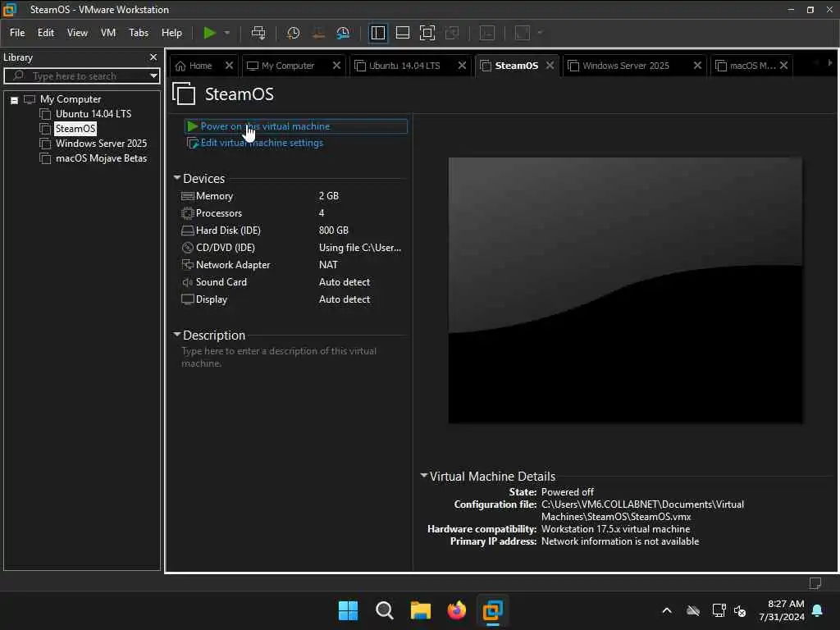The height and width of the screenshot is (630, 840).
Task: Collapse the Virtual Machine Details section
Action: (x=424, y=475)
